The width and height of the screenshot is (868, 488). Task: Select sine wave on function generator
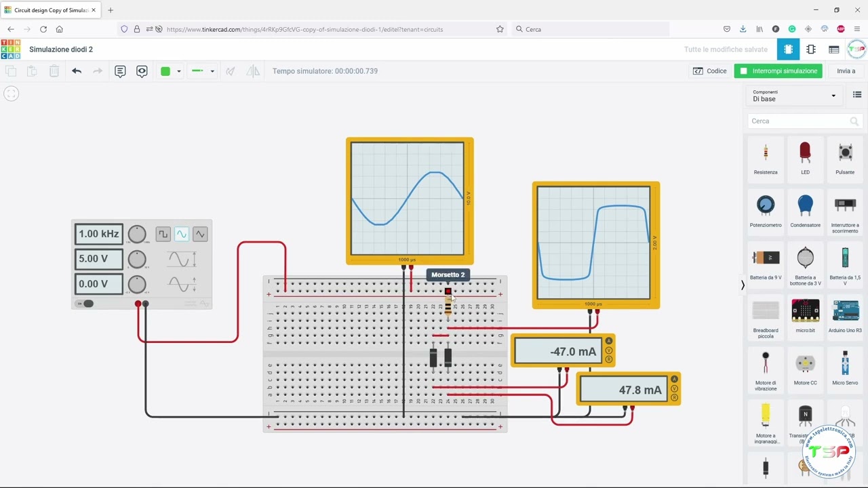click(181, 234)
